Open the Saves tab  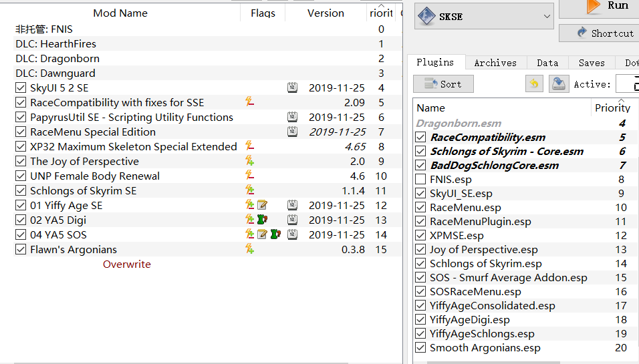point(592,63)
